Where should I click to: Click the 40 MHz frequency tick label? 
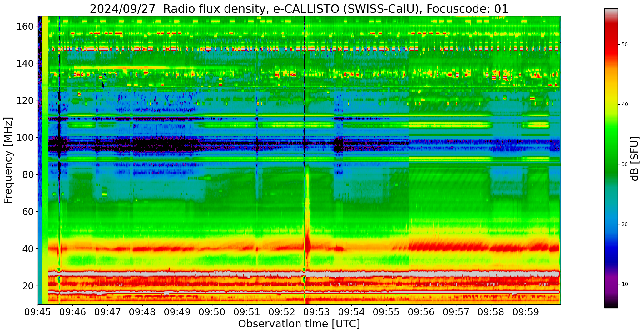coord(28,249)
